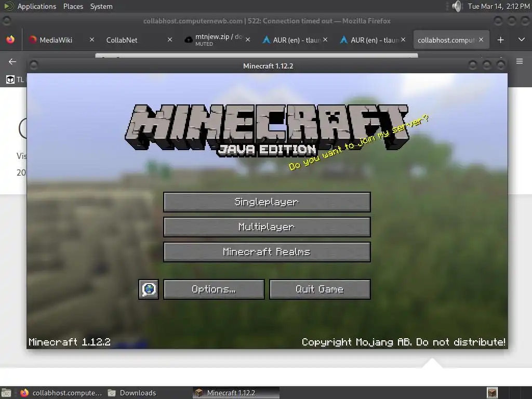Close the CollabNet tab

(x=170, y=39)
